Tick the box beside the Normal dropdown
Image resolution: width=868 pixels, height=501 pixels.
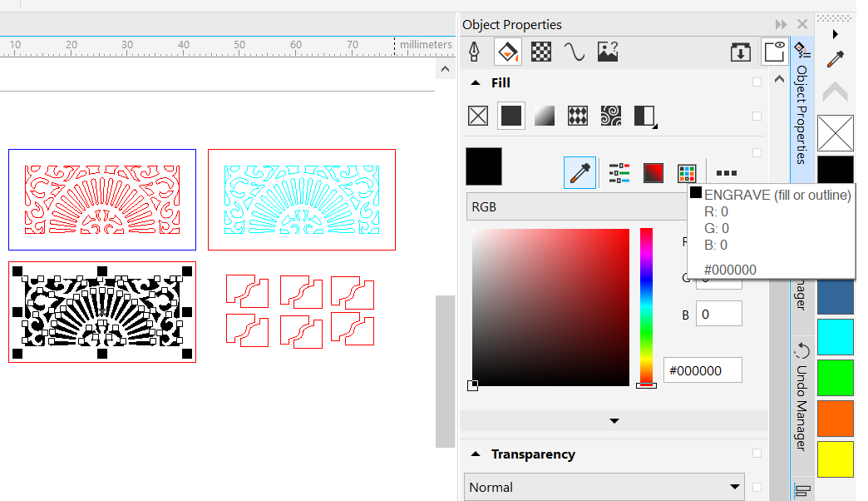(x=757, y=487)
